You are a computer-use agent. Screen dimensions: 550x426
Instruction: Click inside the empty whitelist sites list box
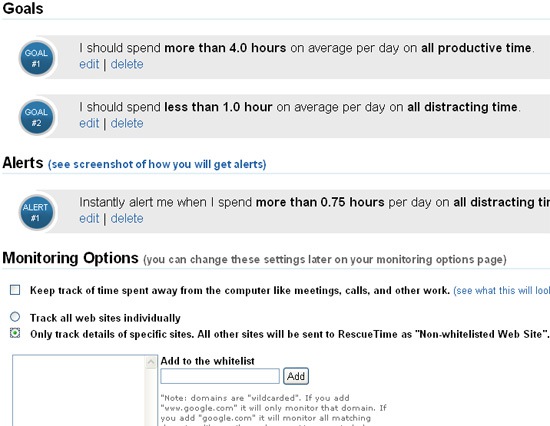pos(79,390)
